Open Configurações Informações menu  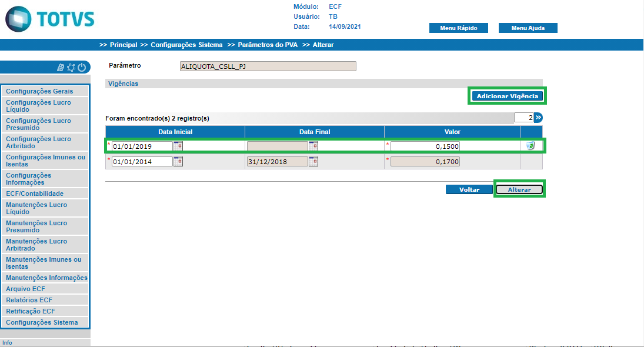(45, 179)
